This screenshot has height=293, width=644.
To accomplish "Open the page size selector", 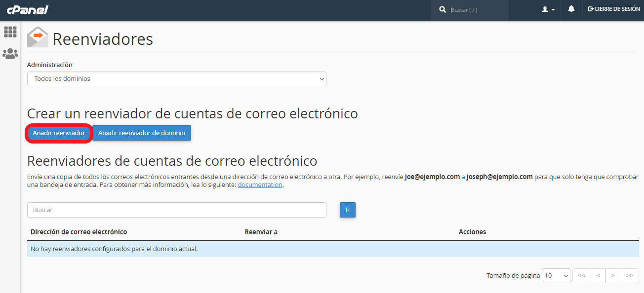I will pos(556,276).
